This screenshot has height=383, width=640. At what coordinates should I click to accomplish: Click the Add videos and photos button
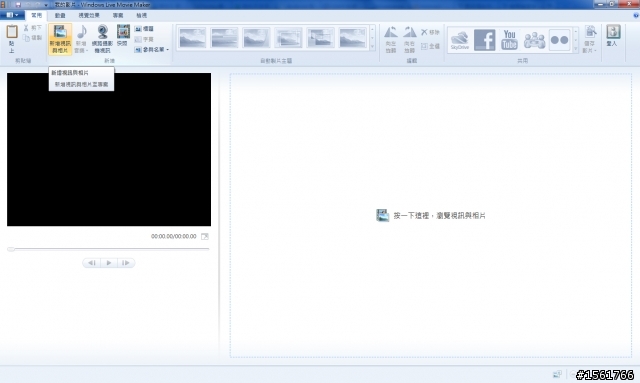pos(60,39)
